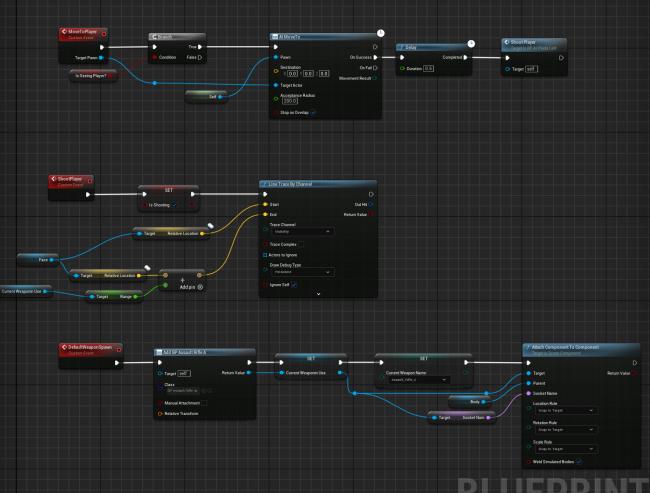Open the Trace Channel dropdown

(302, 231)
